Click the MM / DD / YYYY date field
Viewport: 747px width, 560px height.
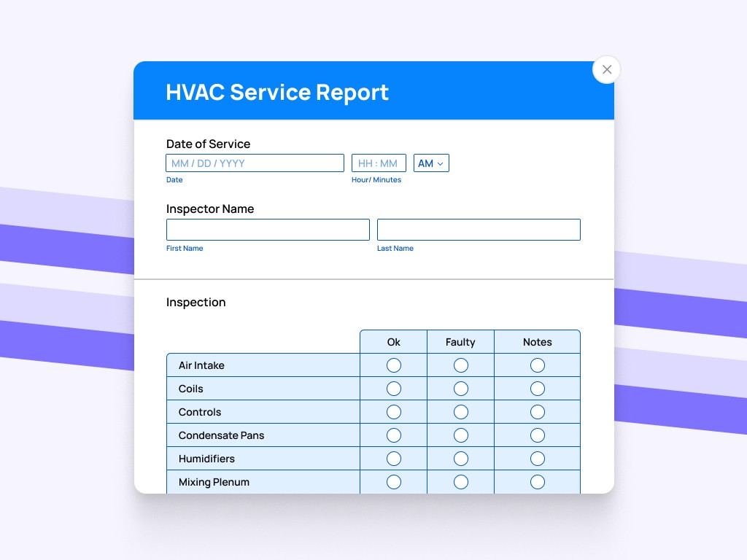[x=255, y=163]
